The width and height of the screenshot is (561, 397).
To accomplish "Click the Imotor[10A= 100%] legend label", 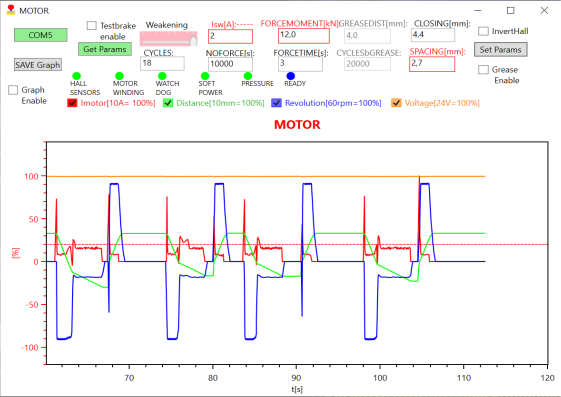I will point(118,103).
